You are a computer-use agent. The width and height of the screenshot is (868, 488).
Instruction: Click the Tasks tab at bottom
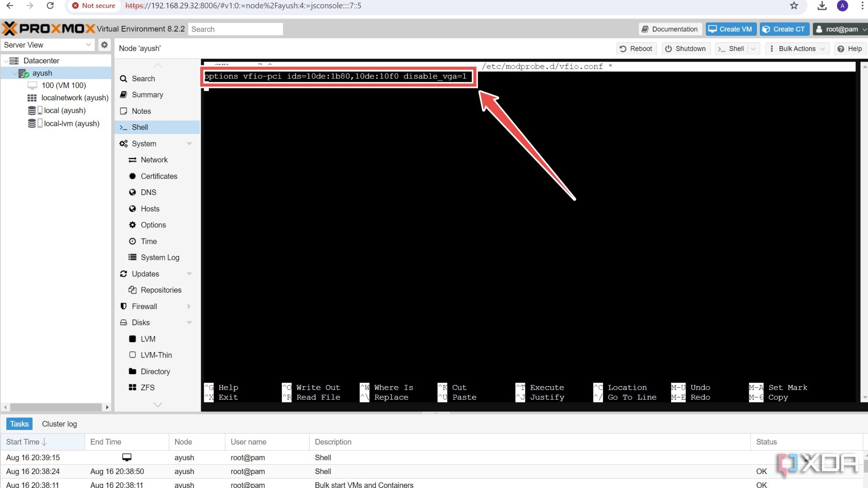coord(19,423)
